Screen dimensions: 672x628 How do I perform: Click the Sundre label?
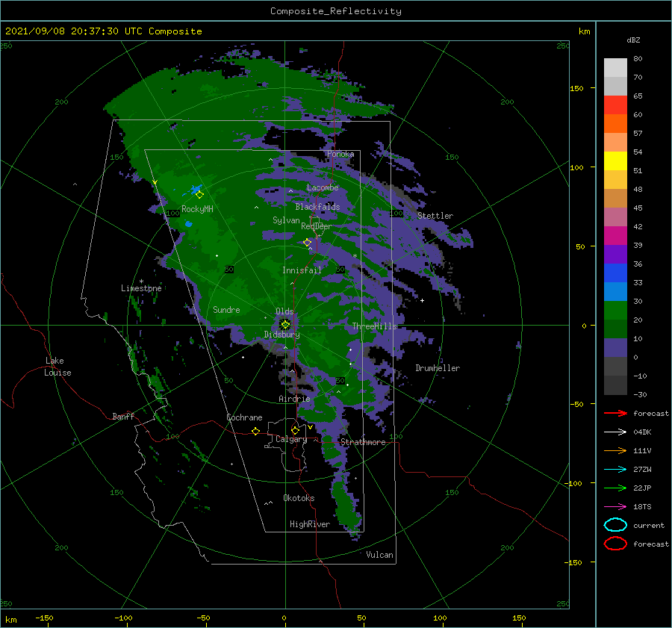click(226, 310)
